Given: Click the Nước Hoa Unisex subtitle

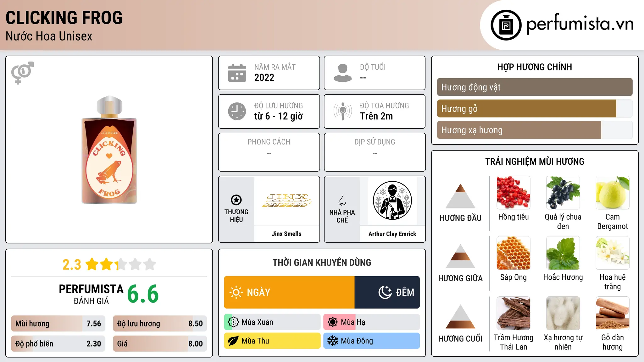Looking at the screenshot, I should (x=49, y=36).
